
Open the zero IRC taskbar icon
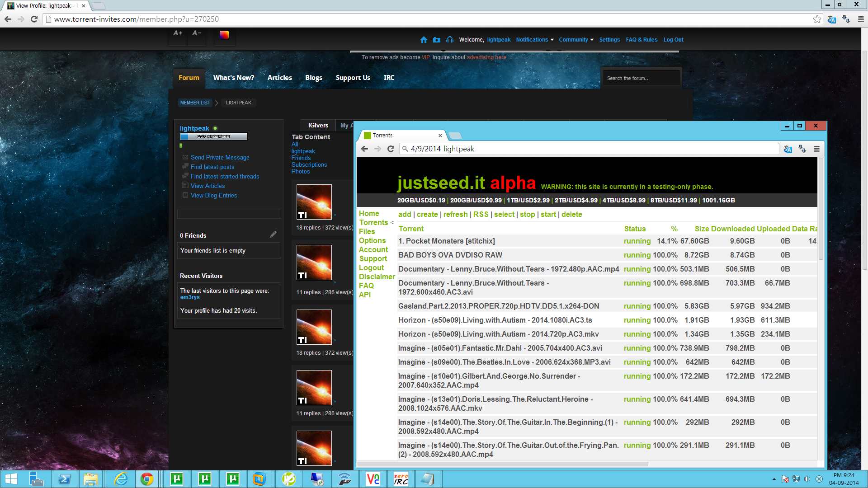coord(401,479)
